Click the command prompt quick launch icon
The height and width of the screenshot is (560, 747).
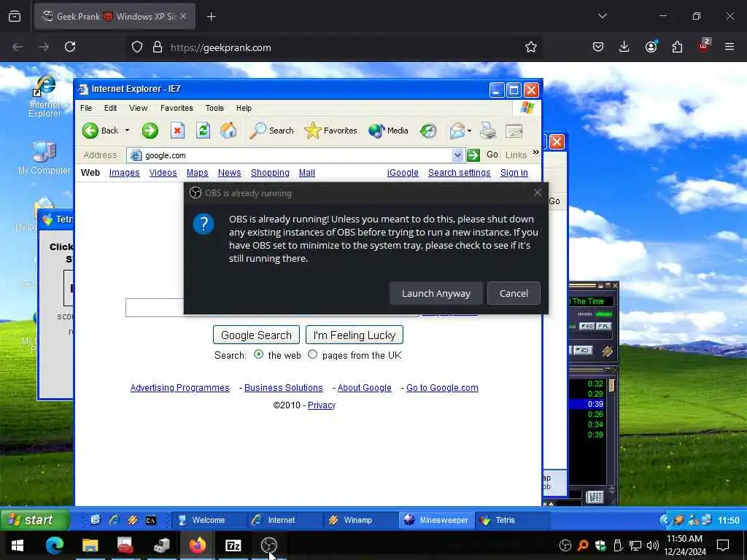[151, 521]
